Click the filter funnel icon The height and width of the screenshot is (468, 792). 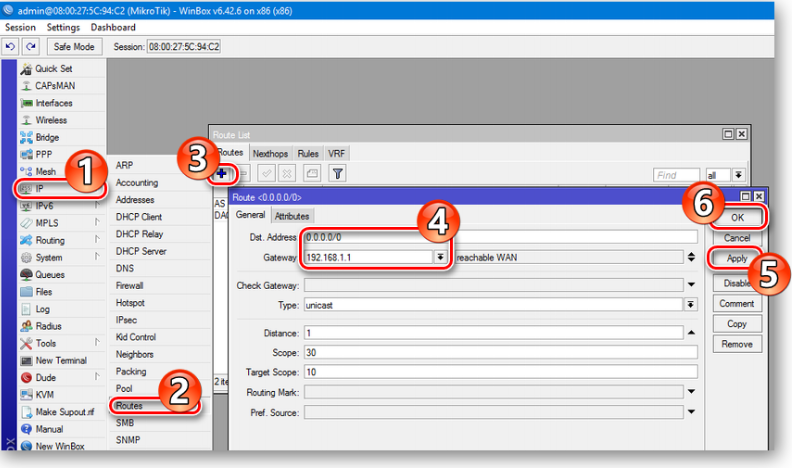[337, 174]
